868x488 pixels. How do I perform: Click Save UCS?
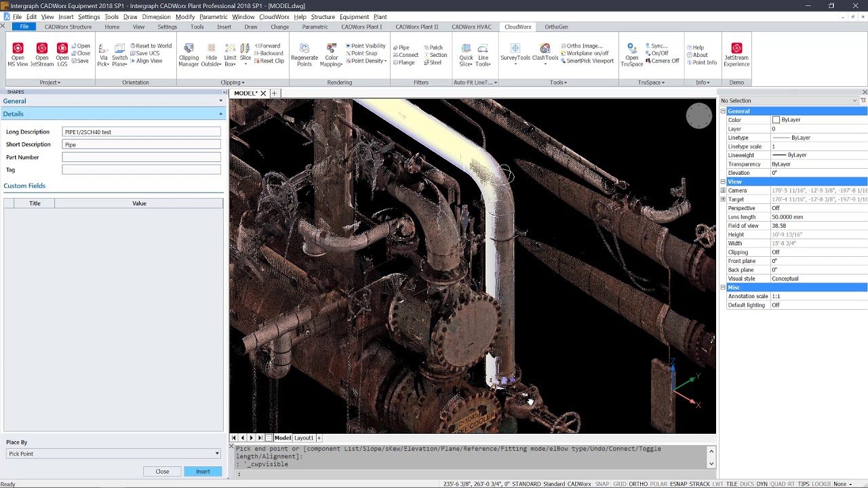pos(144,54)
